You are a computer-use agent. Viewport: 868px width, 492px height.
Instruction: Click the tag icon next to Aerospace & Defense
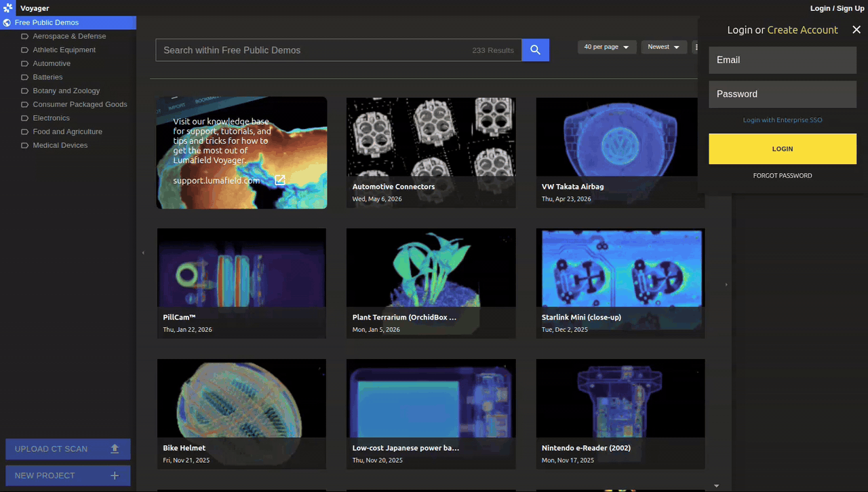(24, 36)
